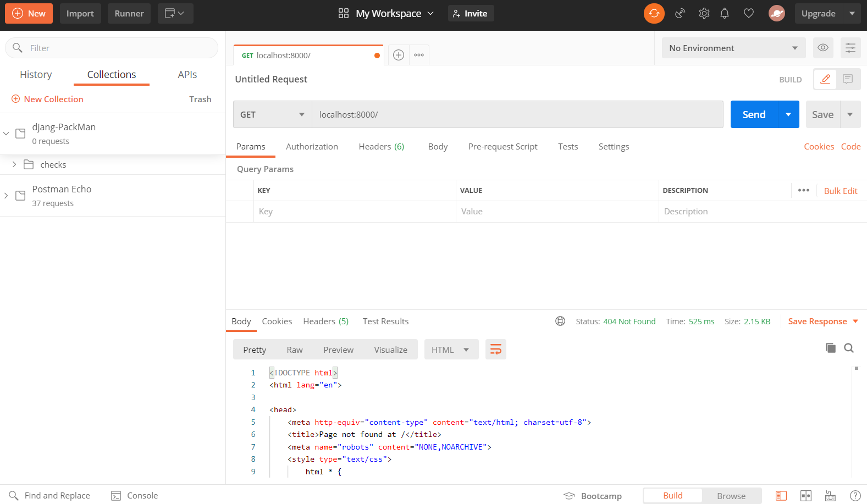The image size is (867, 504).
Task: Click the New button
Action: coord(29,13)
